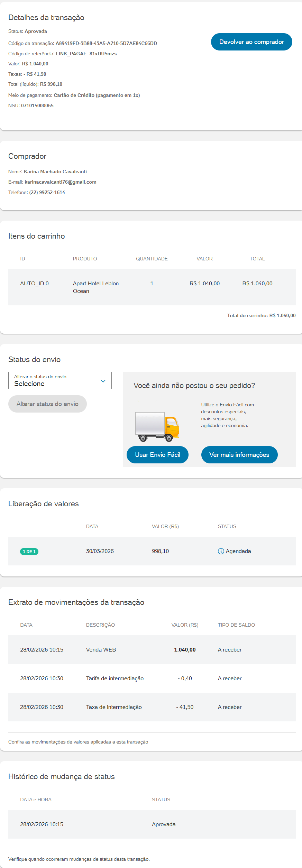The width and height of the screenshot is (302, 868).
Task: Select the Apart Hotel Leblon Ocean product
Action: 95,287
